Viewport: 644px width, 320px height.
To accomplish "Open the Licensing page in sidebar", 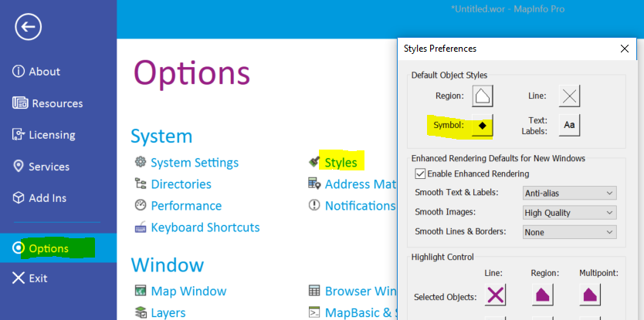I will pos(52,135).
